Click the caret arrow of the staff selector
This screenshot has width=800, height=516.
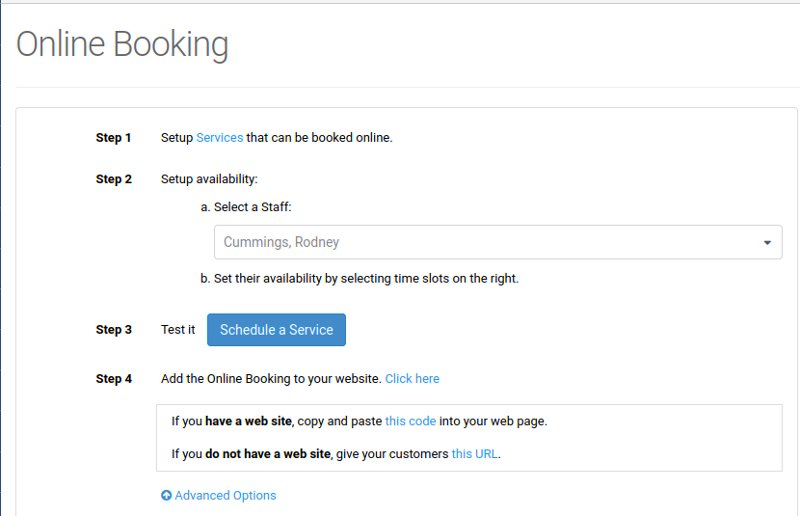pos(767,243)
